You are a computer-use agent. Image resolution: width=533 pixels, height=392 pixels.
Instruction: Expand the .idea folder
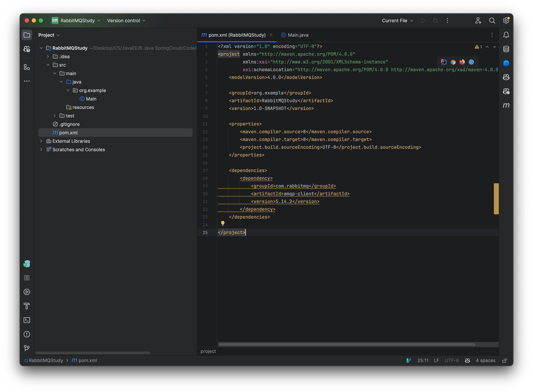tap(48, 56)
